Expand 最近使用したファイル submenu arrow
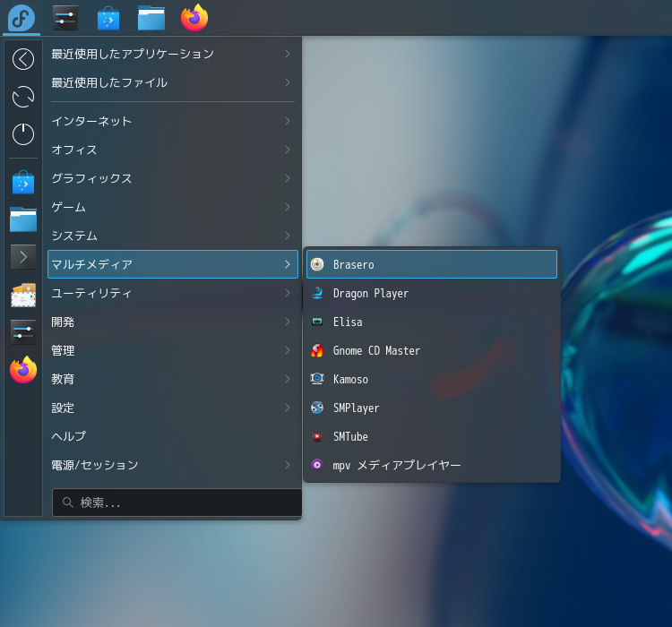672x627 pixels. (x=288, y=82)
